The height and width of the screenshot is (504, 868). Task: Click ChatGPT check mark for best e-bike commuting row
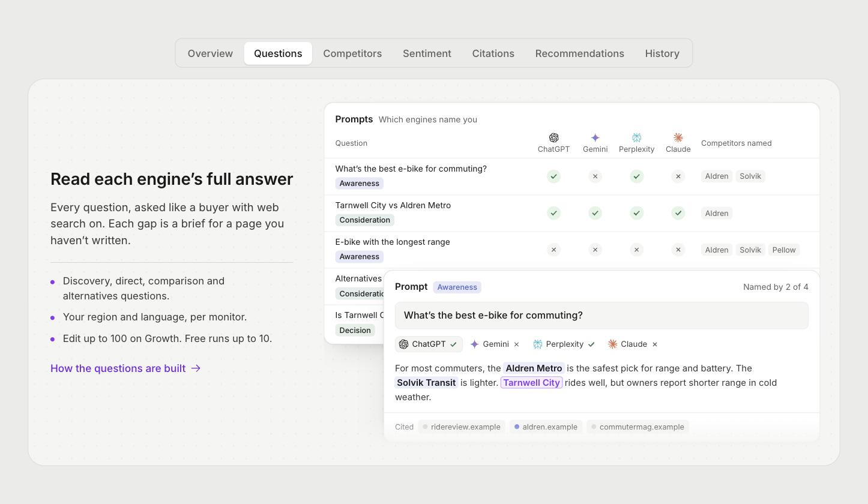[553, 176]
